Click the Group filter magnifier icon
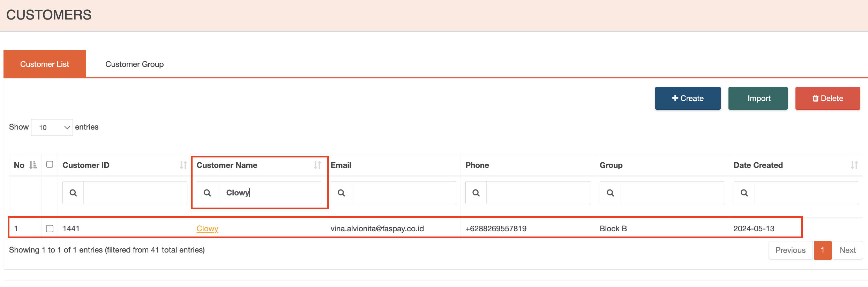 pos(610,193)
